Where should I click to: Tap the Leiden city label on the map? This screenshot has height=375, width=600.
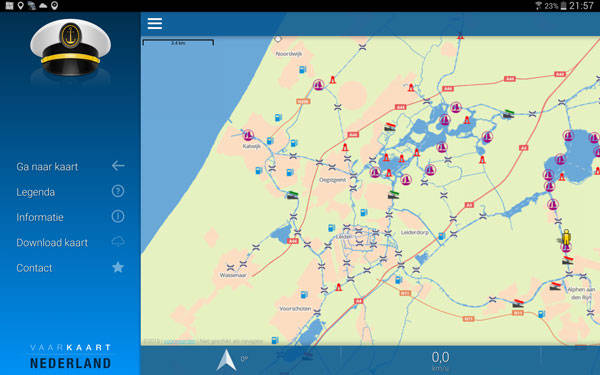[x=343, y=237]
